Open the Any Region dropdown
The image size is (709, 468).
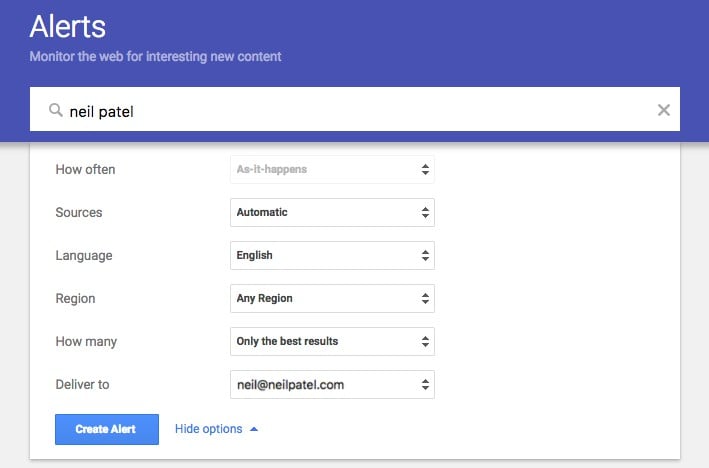[x=332, y=298]
